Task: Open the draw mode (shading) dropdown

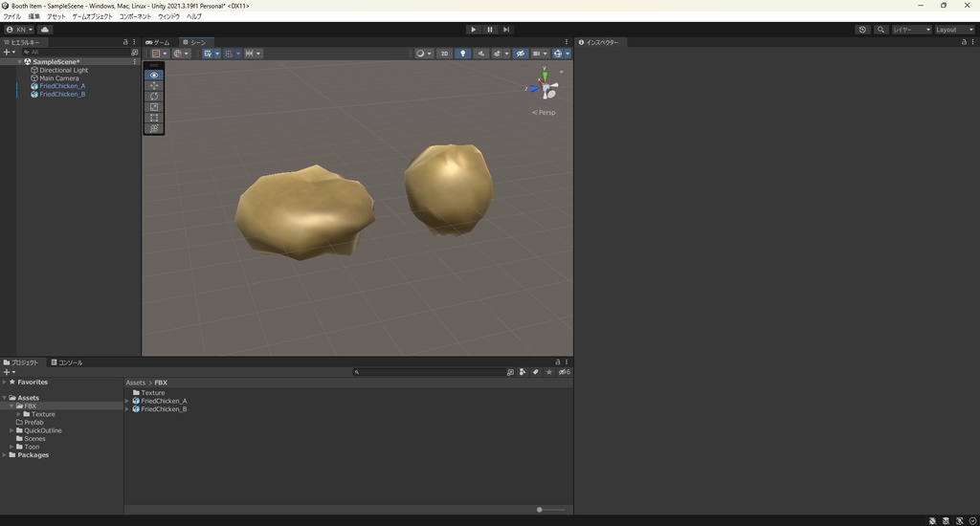Action: coord(424,54)
